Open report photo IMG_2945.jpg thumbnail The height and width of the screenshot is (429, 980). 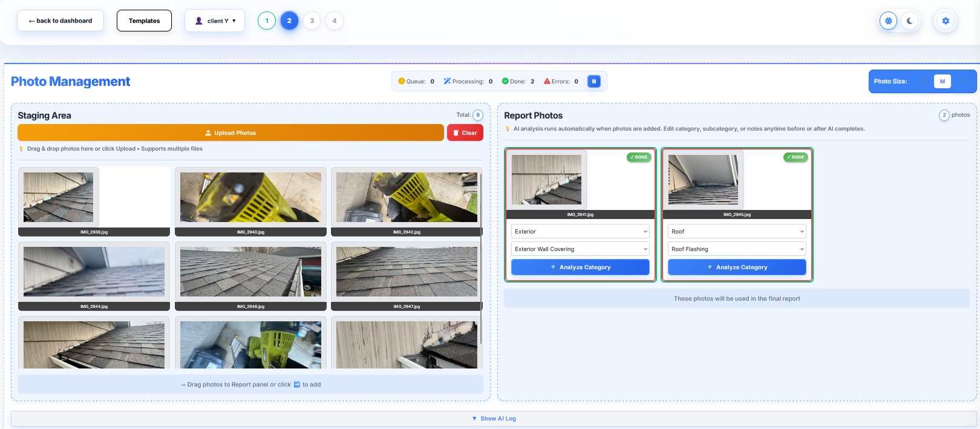704,180
